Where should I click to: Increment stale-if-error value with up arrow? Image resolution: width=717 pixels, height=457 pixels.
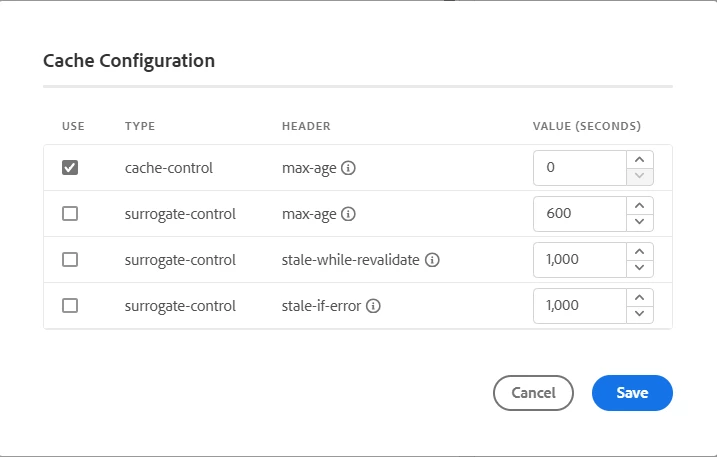coord(640,296)
